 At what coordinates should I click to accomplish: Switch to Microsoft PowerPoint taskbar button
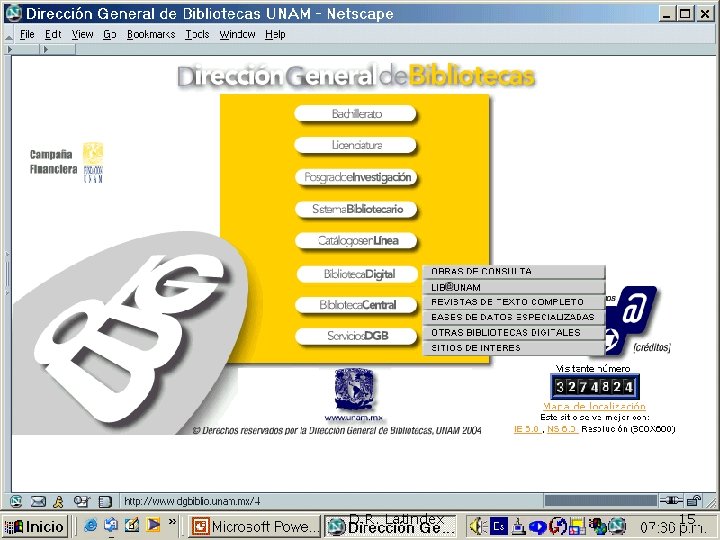click(255, 526)
